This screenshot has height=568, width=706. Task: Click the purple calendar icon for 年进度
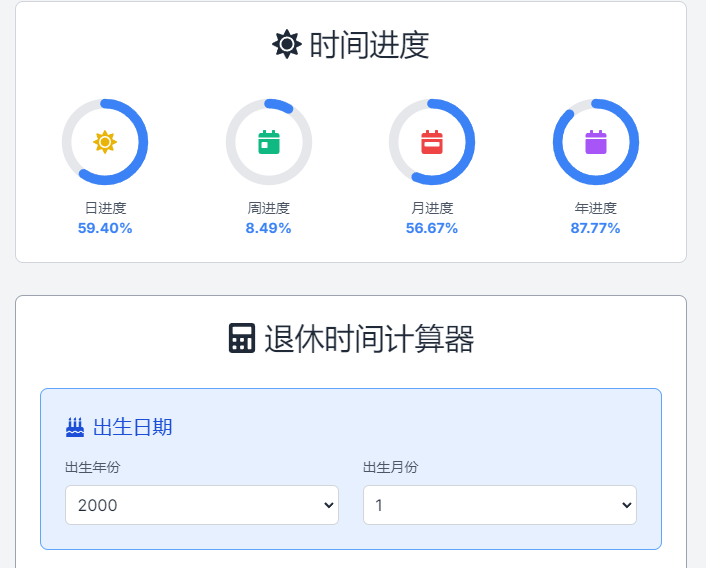coord(596,142)
